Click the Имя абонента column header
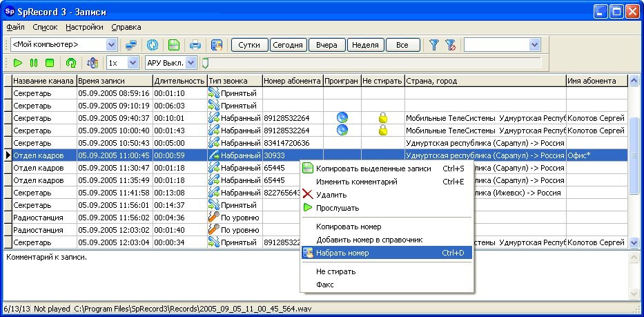This screenshot has width=644, height=317. [x=597, y=81]
